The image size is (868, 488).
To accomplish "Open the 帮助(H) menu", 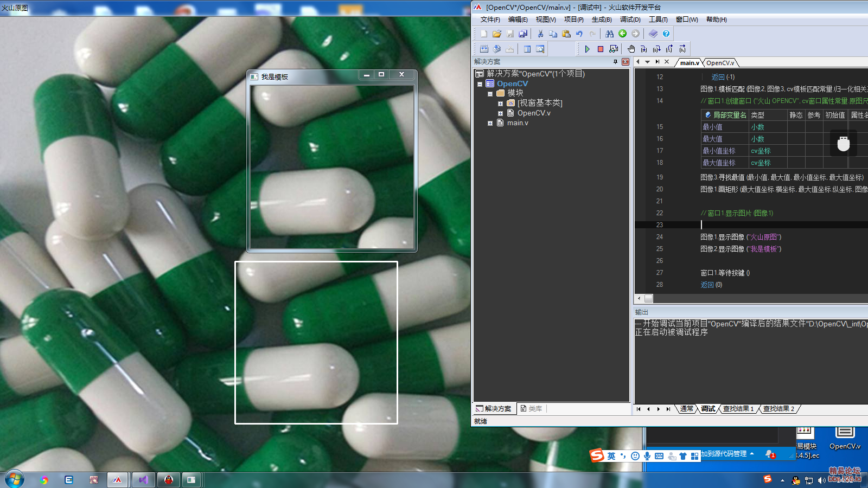I will point(716,20).
